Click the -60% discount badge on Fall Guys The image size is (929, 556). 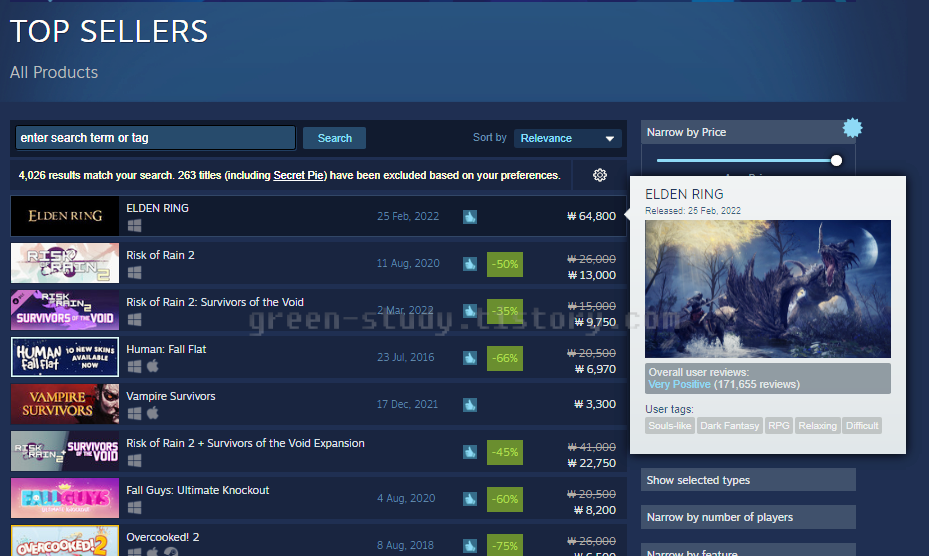click(505, 499)
